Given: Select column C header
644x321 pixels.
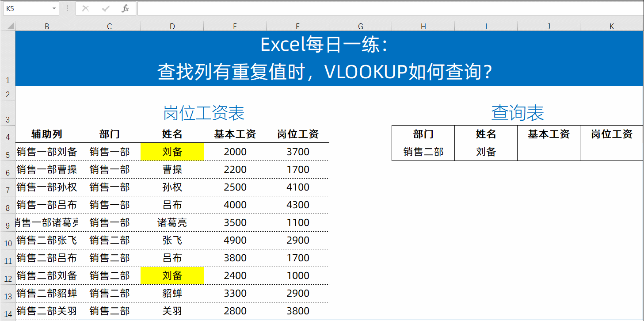Looking at the screenshot, I should 110,27.
